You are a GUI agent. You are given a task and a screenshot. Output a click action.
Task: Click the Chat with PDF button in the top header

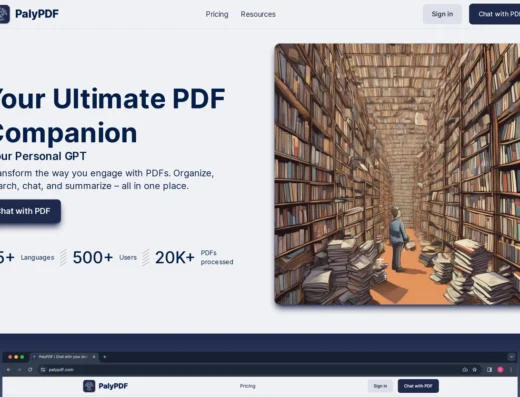click(x=495, y=14)
